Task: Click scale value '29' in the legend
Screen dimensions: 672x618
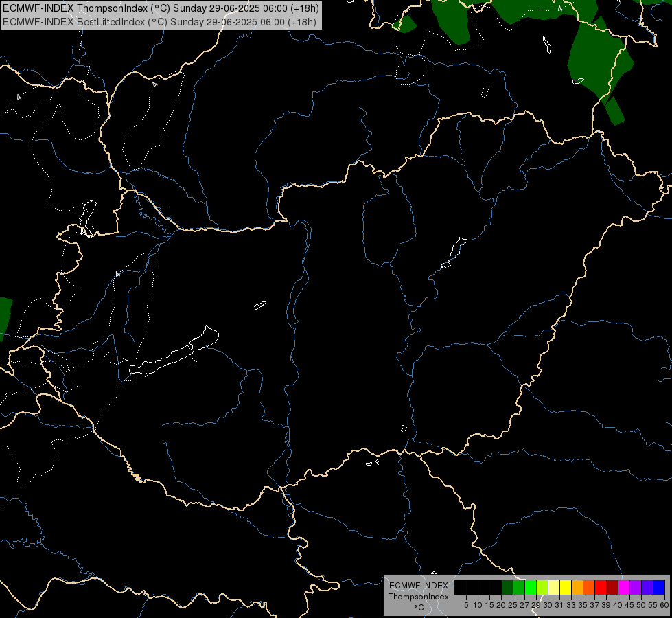Action: pos(537,605)
